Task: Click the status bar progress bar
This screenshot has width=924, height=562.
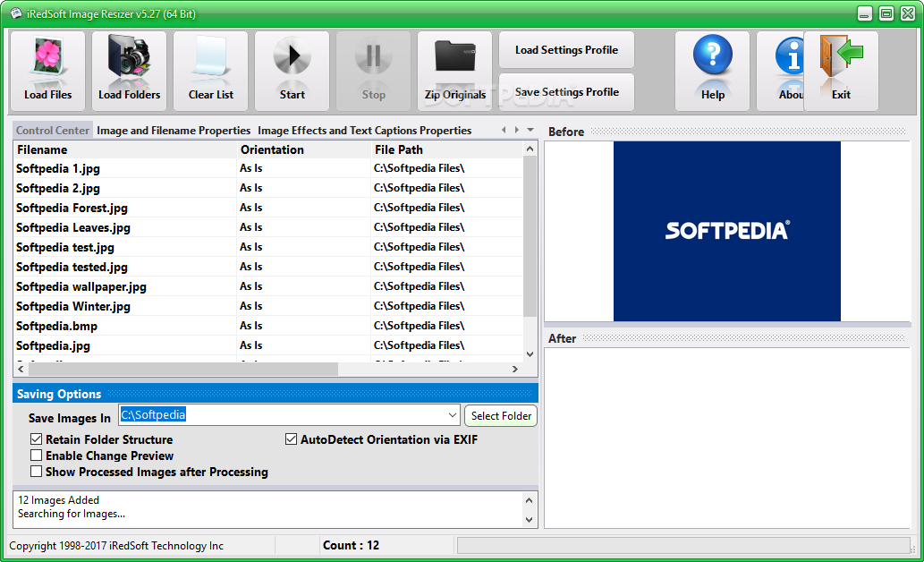Action: coord(683,546)
